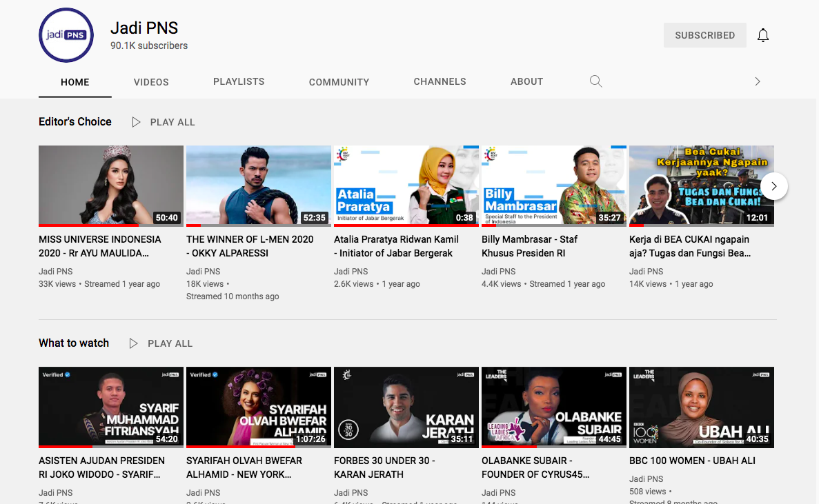Screen dimensions: 819x504
Task: Open the Ubah Ali video thumbnail
Action: point(702,407)
